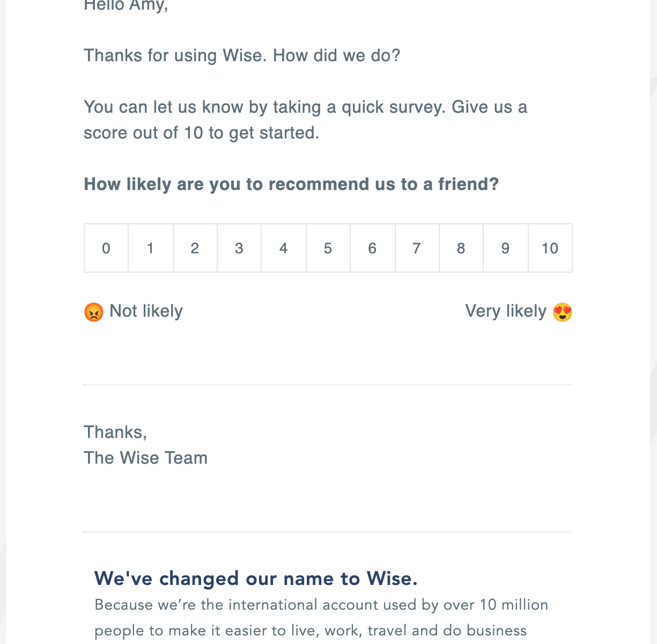
Task: Choose 7 on the likelihood scale
Action: pos(417,248)
